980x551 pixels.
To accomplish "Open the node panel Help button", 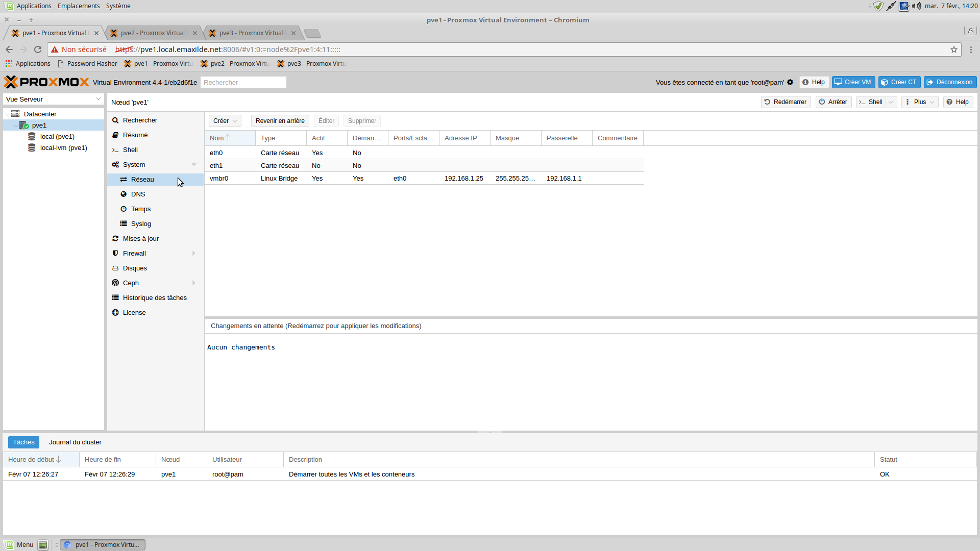I will 958,102.
